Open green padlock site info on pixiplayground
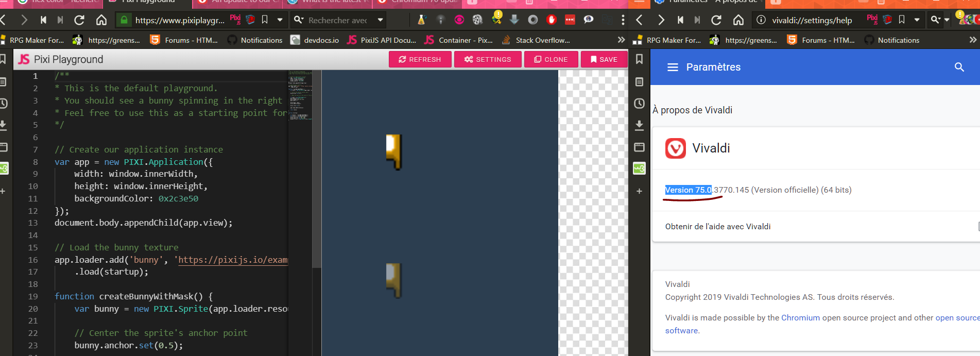 124,20
